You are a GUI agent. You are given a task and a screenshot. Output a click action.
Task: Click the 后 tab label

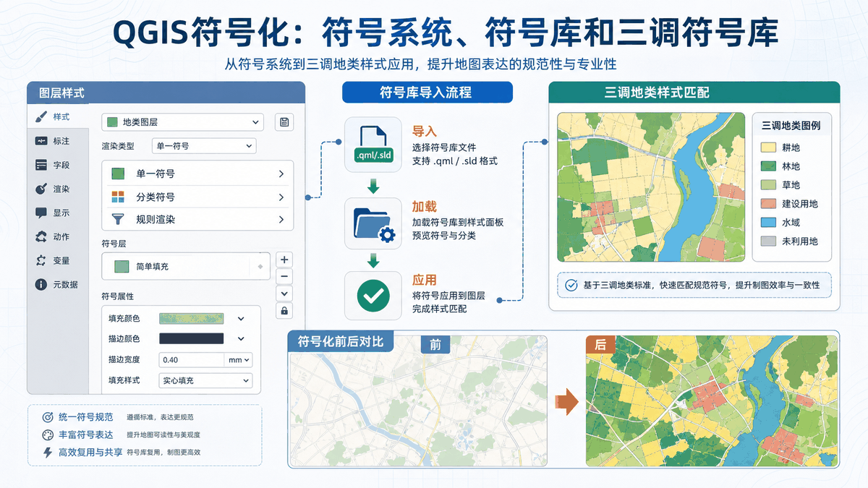600,345
